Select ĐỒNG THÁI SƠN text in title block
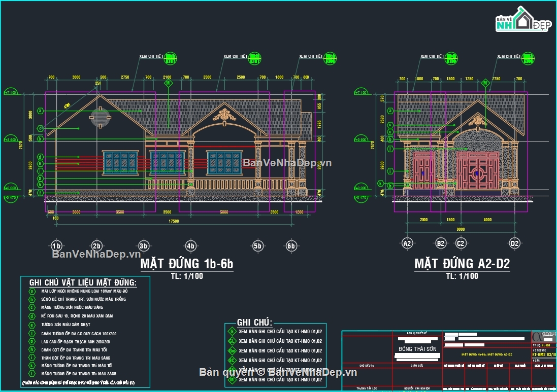This screenshot has height=392, width=557. point(416,349)
